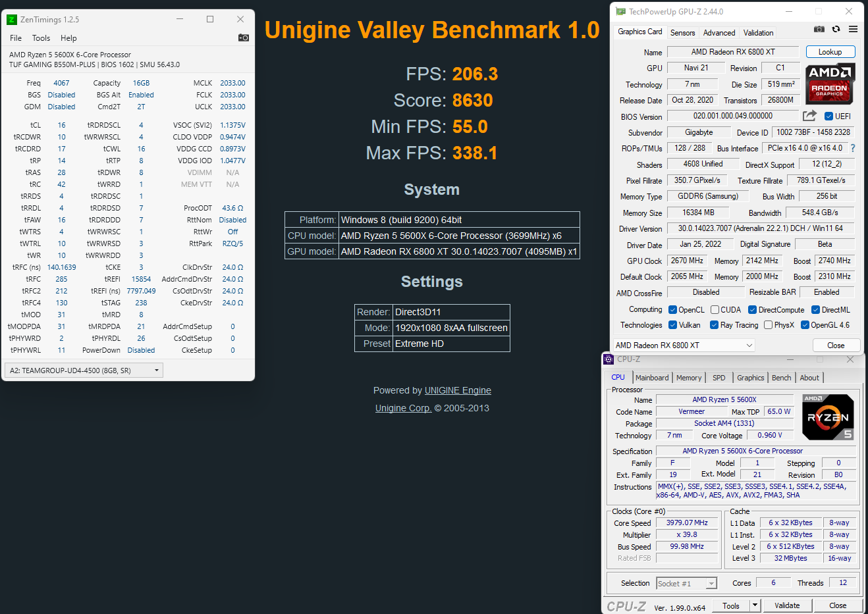
Task: Click the ProcODT value 43.6 Ω
Action: [x=232, y=208]
